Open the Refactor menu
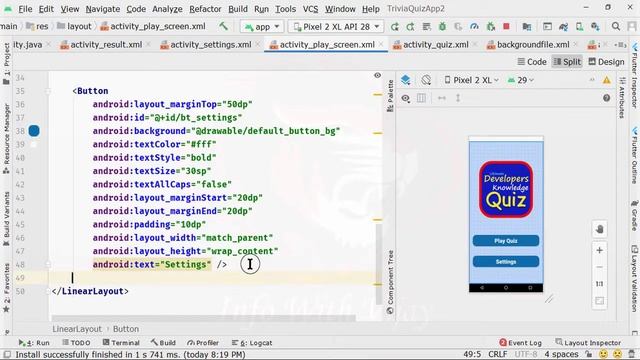The width and height of the screenshot is (640, 360). (205, 9)
